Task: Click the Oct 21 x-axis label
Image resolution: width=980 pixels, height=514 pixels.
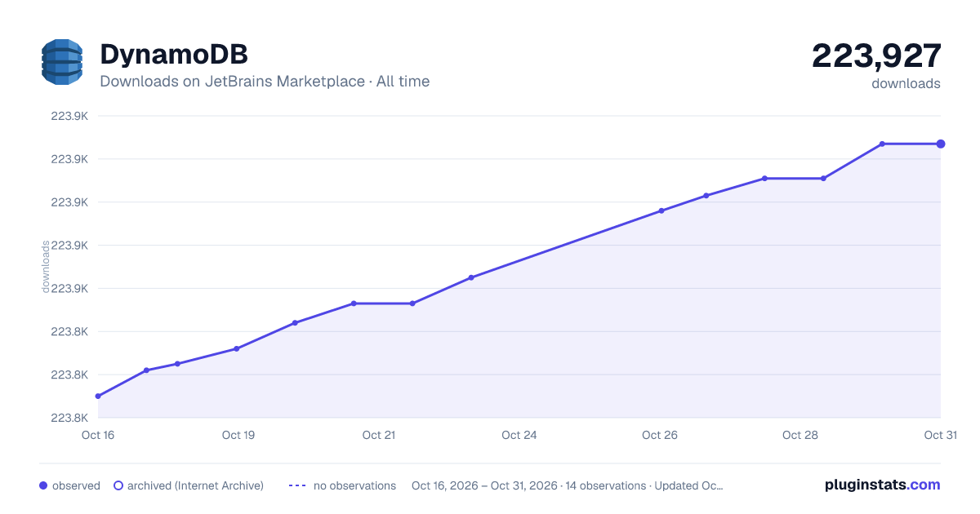Action: (379, 435)
